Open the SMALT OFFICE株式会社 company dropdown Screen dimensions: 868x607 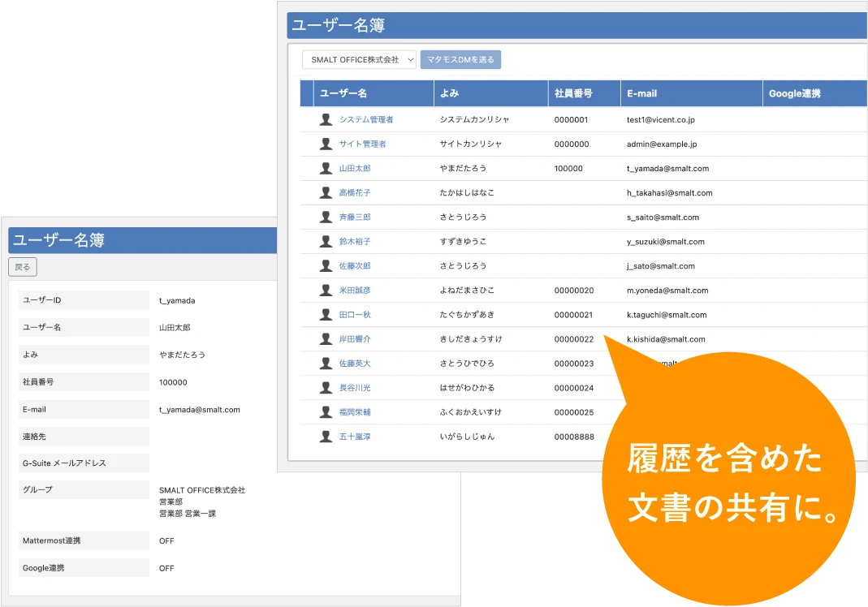pos(359,60)
